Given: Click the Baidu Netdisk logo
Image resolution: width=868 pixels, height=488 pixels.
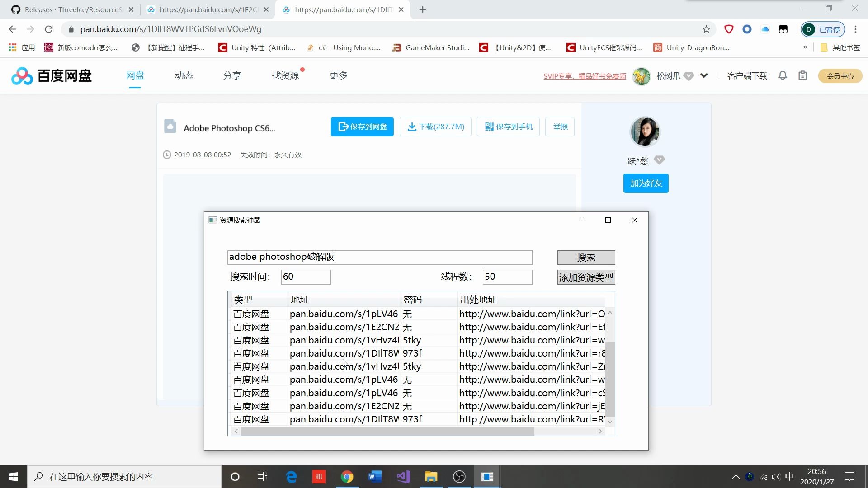Looking at the screenshot, I should click(x=52, y=76).
